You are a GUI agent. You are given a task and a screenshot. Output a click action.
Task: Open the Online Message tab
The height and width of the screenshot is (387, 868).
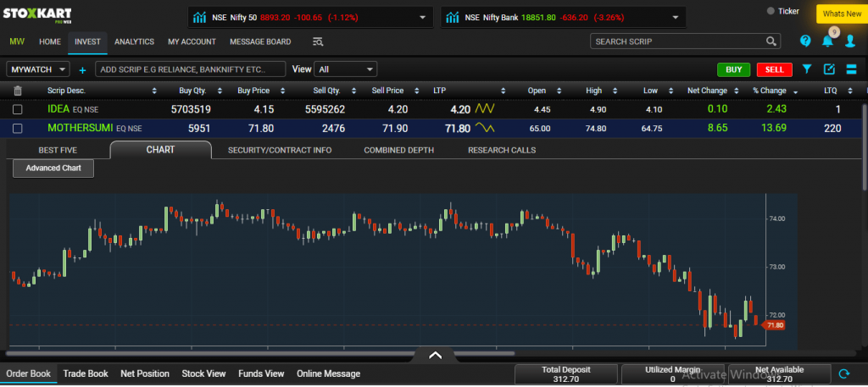[x=328, y=373]
